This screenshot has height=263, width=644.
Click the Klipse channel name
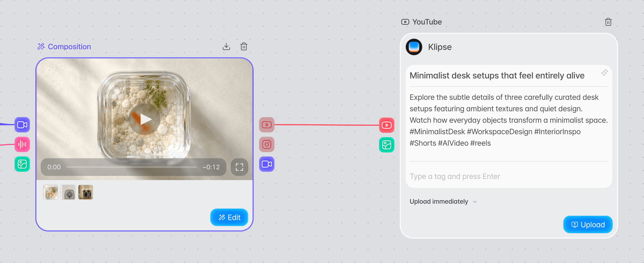click(x=440, y=47)
